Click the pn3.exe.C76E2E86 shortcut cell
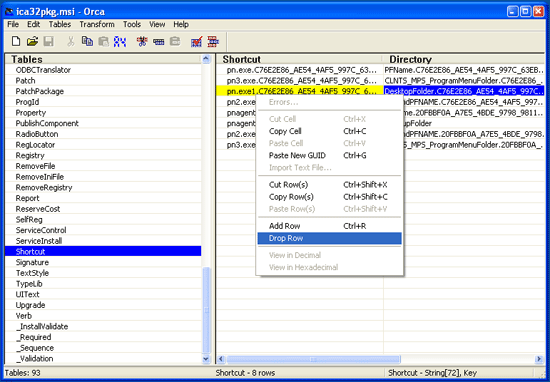Viewport: 550px width, 382px height. pyautogui.click(x=300, y=81)
